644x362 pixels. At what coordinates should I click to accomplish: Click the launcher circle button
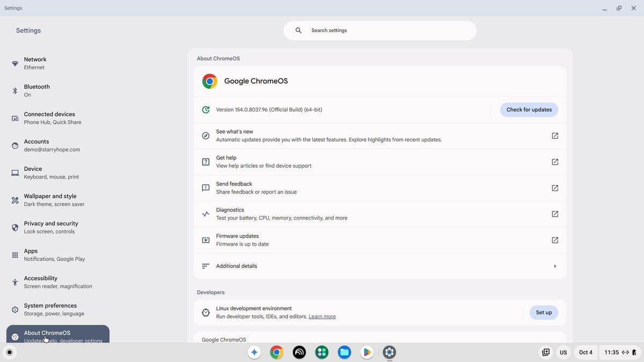(x=9, y=352)
